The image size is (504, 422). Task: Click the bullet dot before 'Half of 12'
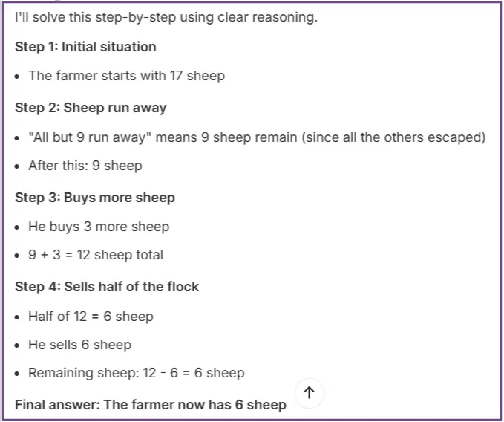[18, 317]
